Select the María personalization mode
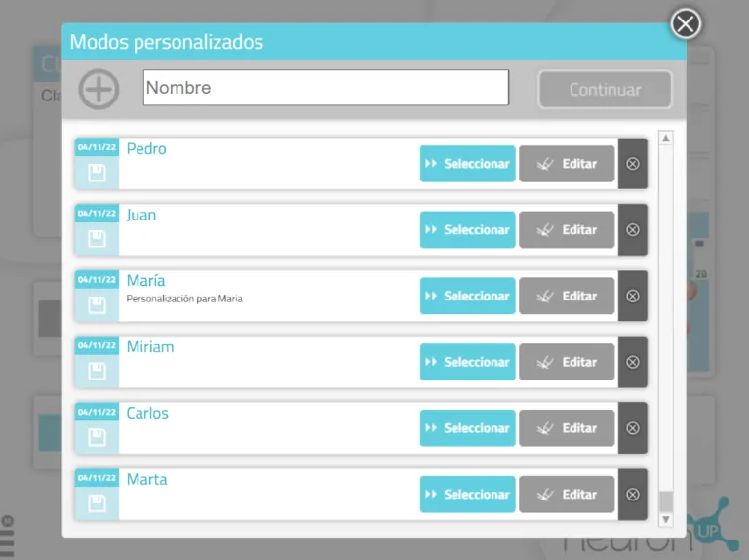 pos(467,296)
